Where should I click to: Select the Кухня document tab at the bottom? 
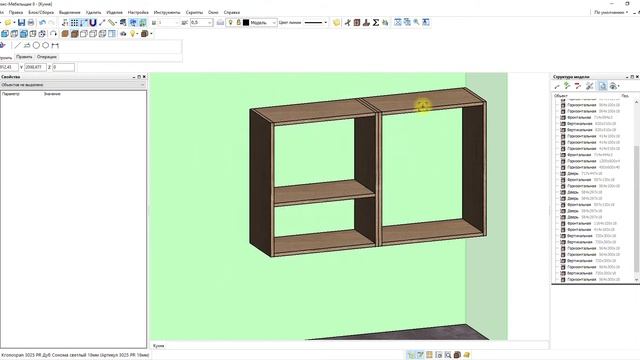pos(158,346)
